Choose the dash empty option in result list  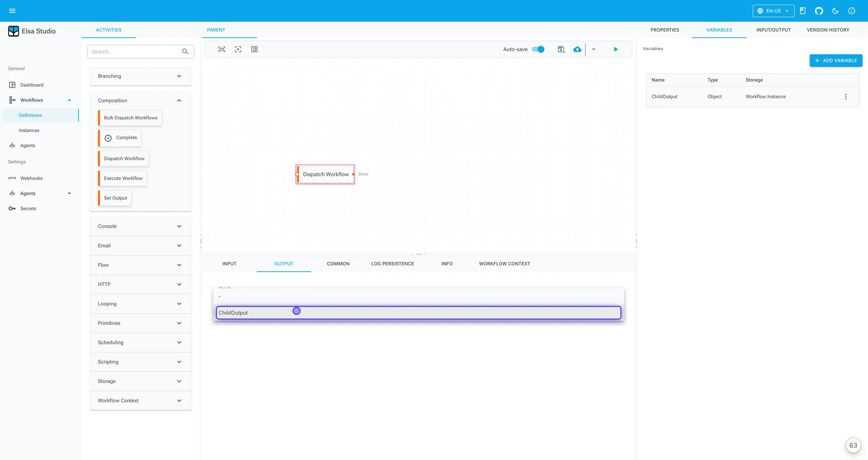point(418,296)
